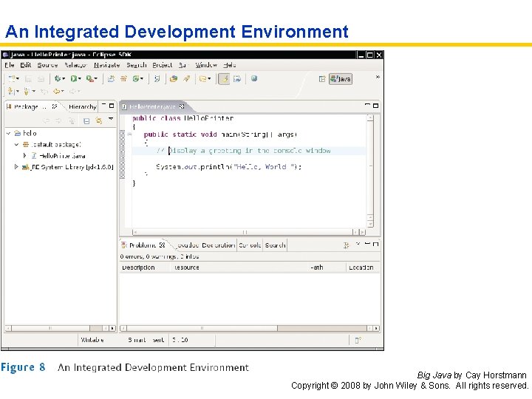Switch to the Problems tab
532x399 pixels.
143,245
